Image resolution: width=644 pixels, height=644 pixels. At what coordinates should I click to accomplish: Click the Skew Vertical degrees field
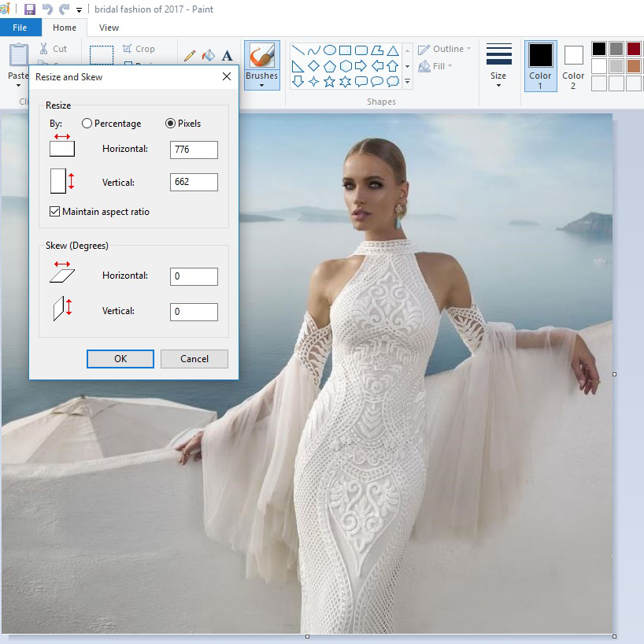coord(194,312)
